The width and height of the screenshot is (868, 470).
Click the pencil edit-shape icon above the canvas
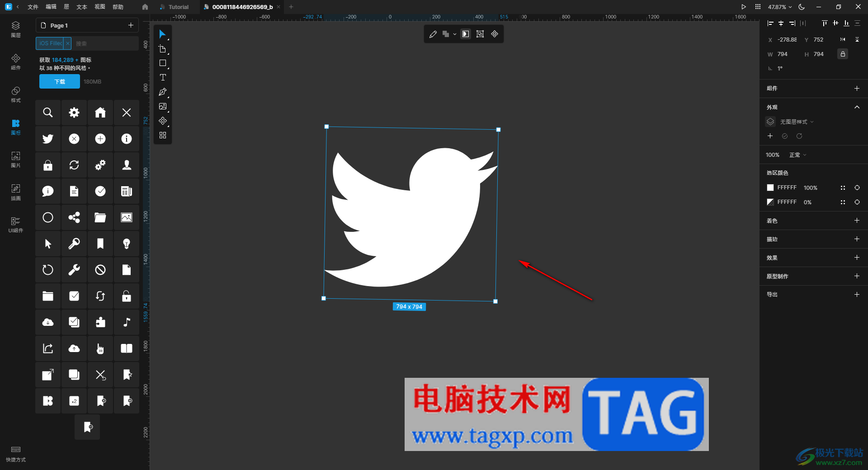click(x=433, y=34)
